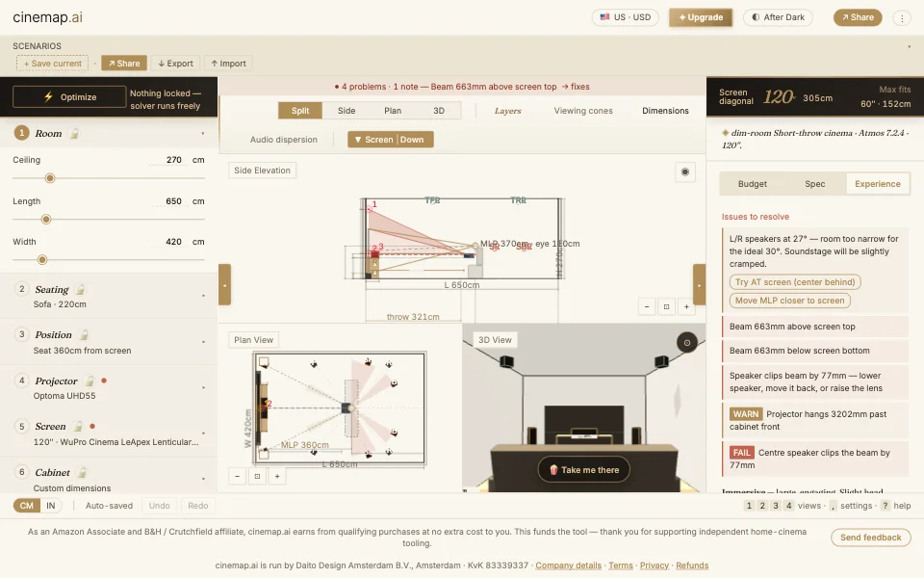
Task: Collapse the right panel with its edge handle
Action: pyautogui.click(x=700, y=285)
